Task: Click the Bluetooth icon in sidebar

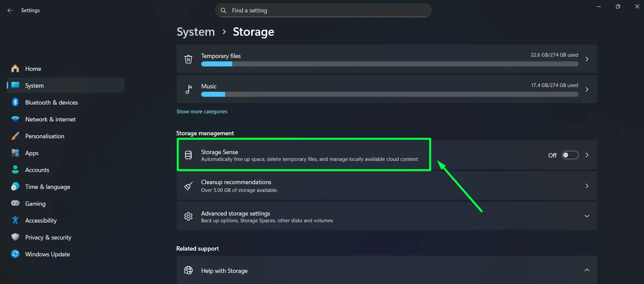Action: click(15, 102)
